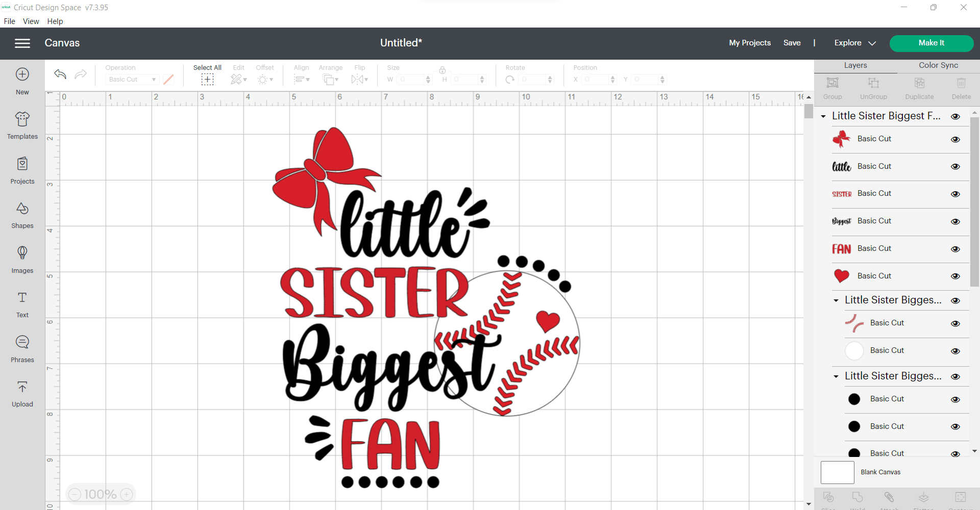Switch to the Color Sync tab
This screenshot has width=980, height=510.
pos(938,65)
